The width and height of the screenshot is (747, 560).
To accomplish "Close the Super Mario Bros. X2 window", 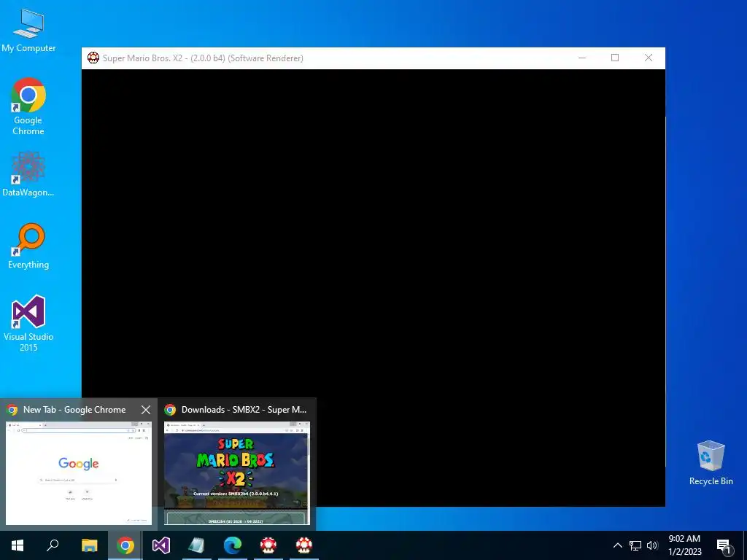I will [x=649, y=58].
